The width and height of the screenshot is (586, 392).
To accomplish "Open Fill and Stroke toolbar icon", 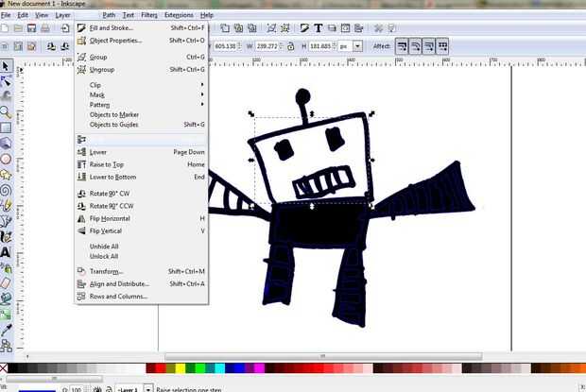I will coord(304,28).
